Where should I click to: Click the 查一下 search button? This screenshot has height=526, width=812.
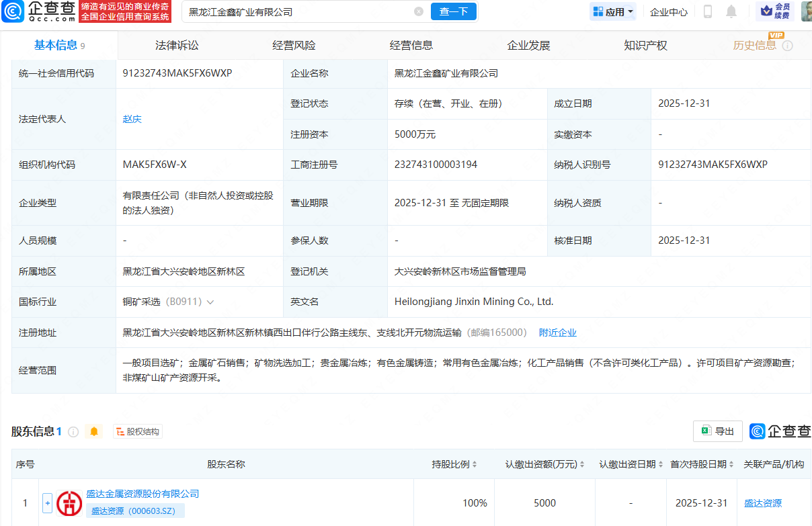click(x=454, y=11)
